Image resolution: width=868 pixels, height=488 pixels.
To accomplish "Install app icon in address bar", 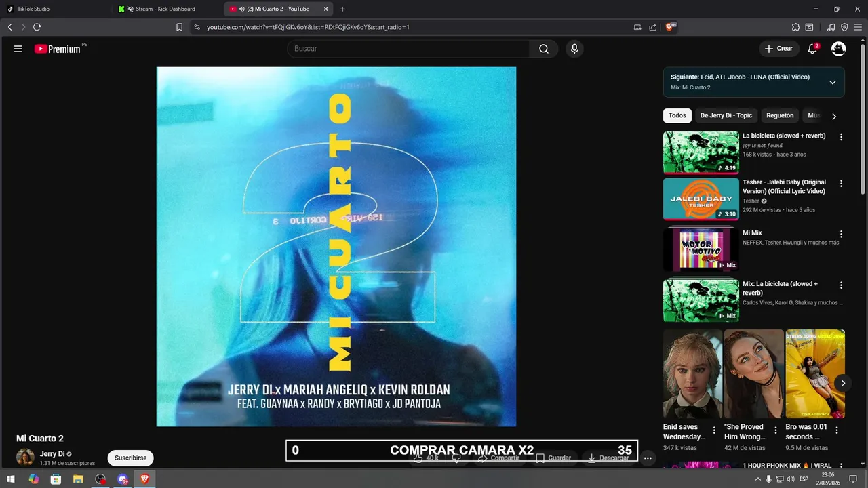I will 637,27.
